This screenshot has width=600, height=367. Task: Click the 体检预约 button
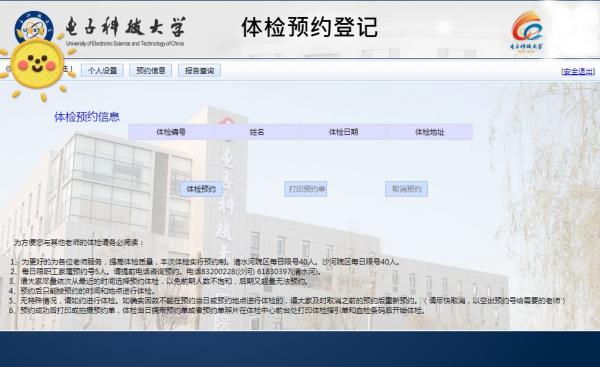tap(201, 189)
